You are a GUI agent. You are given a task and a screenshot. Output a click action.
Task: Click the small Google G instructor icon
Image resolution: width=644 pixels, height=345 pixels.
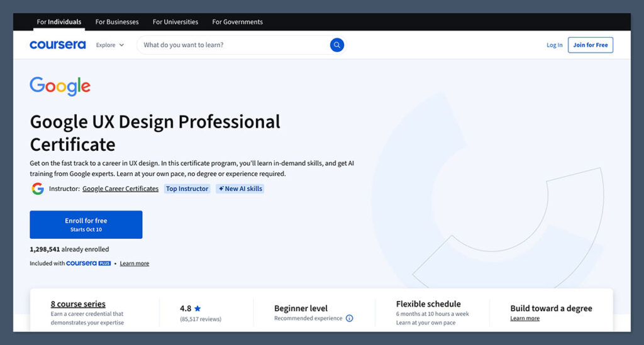pyautogui.click(x=38, y=189)
